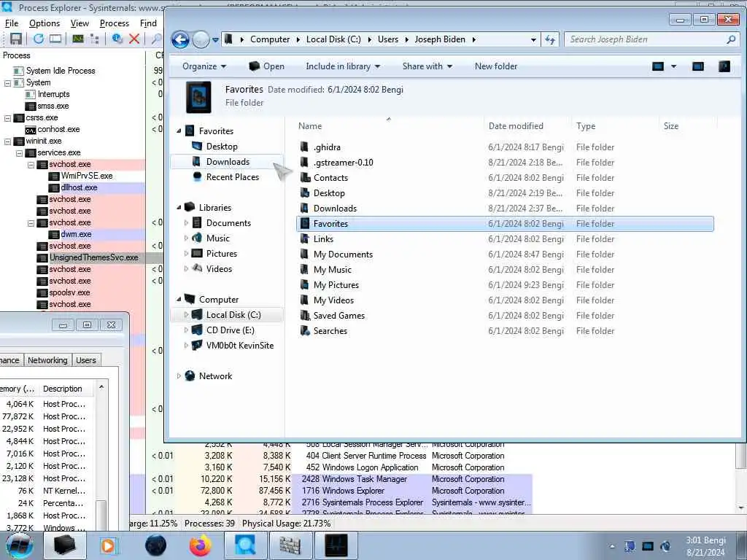747x560 pixels.
Task: Switch to the Networking tab in Task Manager
Action: [47, 360]
